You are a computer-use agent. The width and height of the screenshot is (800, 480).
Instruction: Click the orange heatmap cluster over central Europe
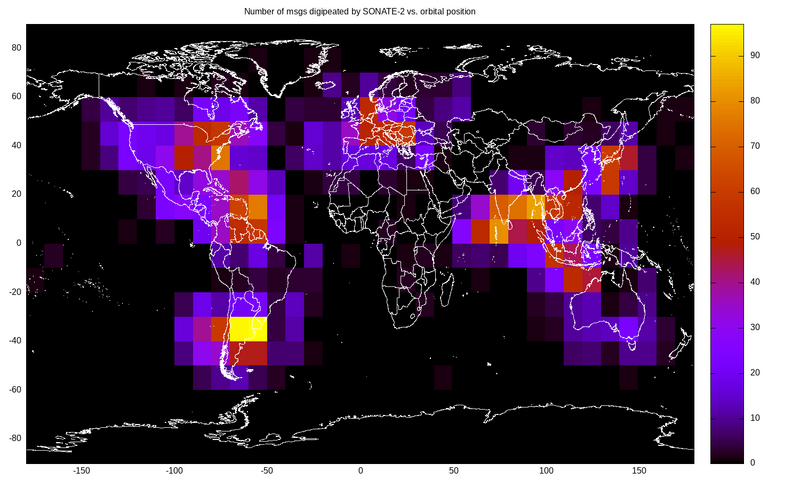[x=388, y=130]
